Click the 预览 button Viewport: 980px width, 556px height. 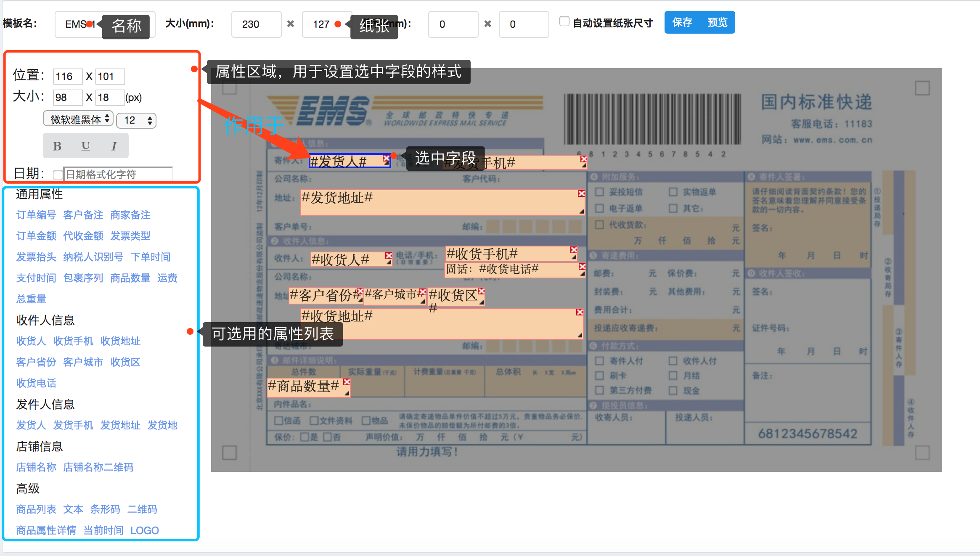click(x=718, y=22)
